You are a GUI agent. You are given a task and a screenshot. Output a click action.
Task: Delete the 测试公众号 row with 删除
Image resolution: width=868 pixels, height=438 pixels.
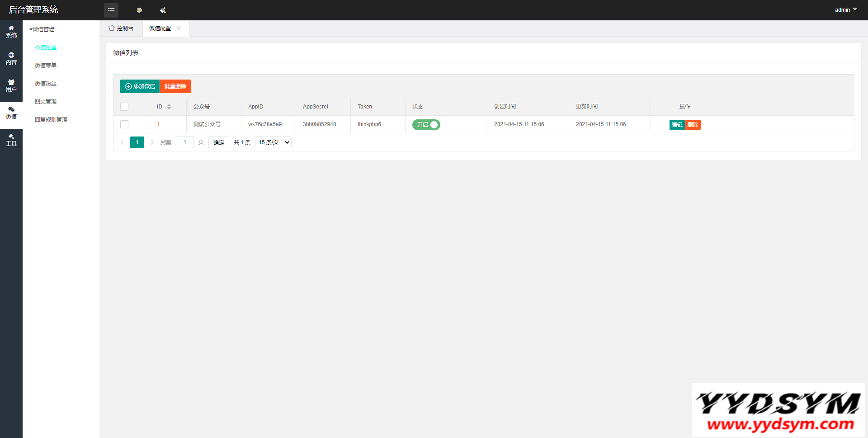693,125
